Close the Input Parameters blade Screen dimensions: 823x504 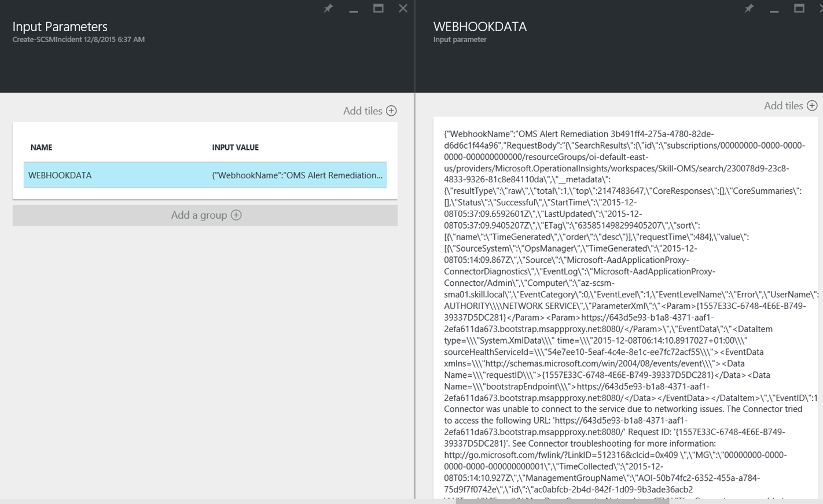pyautogui.click(x=403, y=8)
